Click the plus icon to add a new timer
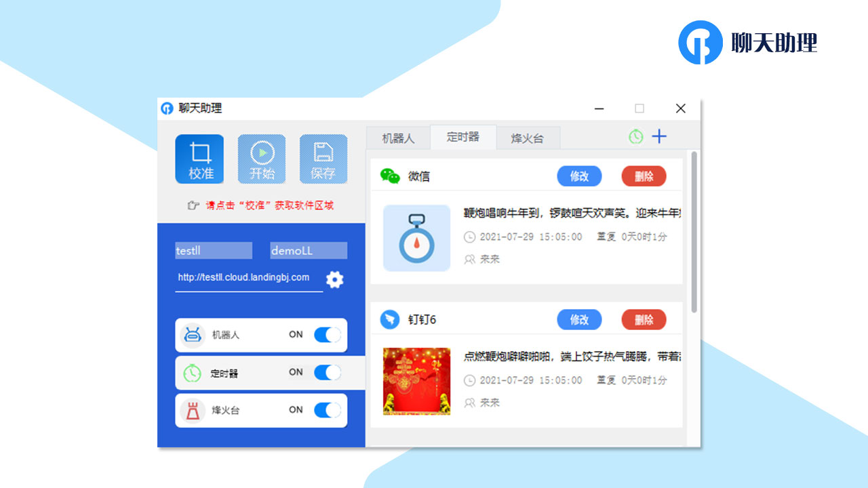The height and width of the screenshot is (488, 868). (658, 136)
